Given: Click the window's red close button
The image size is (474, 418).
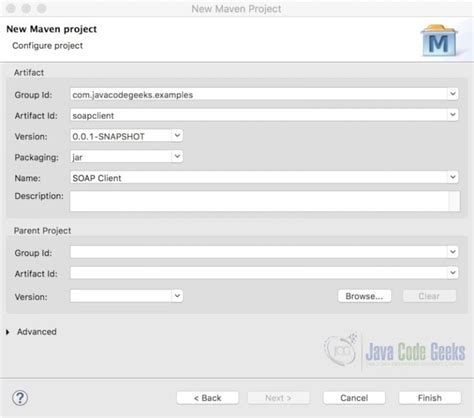Looking at the screenshot, I should tap(11, 8).
